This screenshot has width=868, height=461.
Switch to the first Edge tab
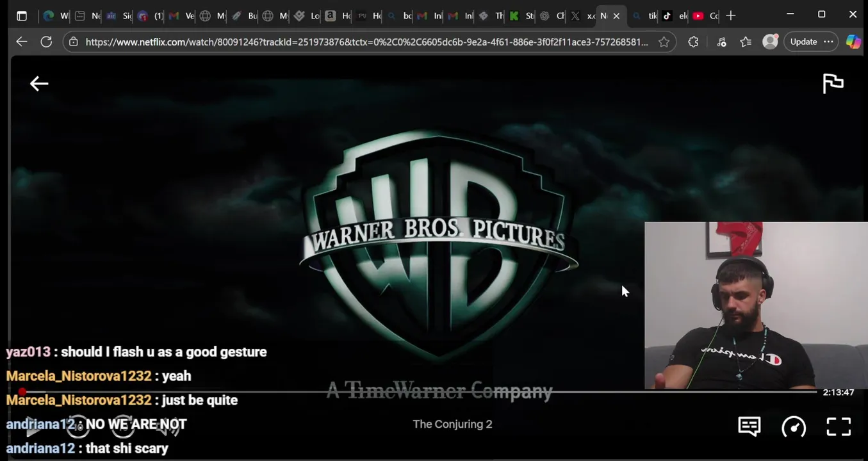pyautogui.click(x=55, y=16)
